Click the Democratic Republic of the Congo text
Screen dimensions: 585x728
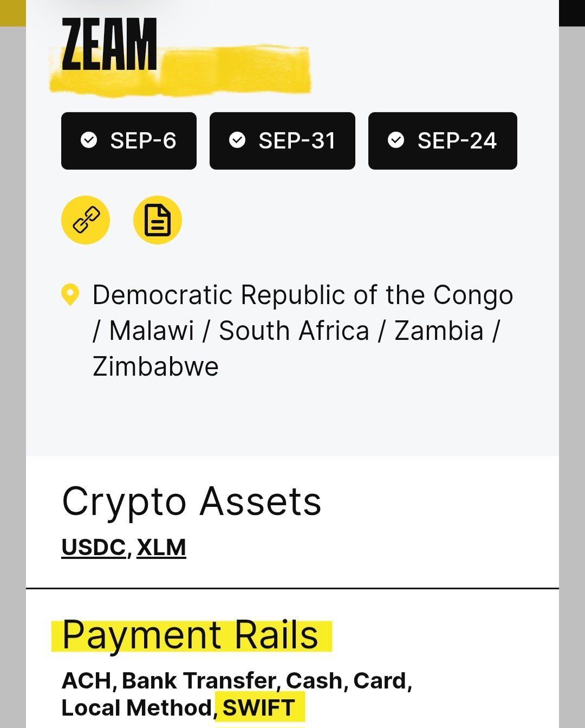click(302, 295)
